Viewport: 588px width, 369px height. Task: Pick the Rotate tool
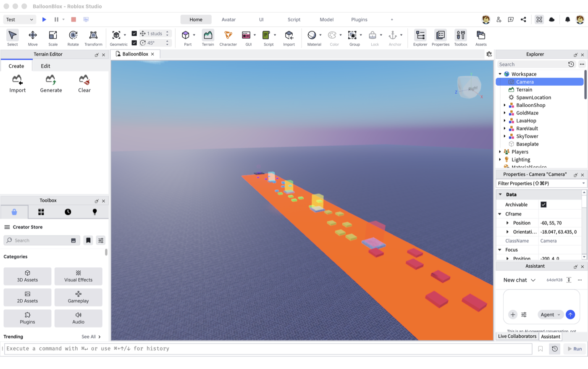[73, 38]
